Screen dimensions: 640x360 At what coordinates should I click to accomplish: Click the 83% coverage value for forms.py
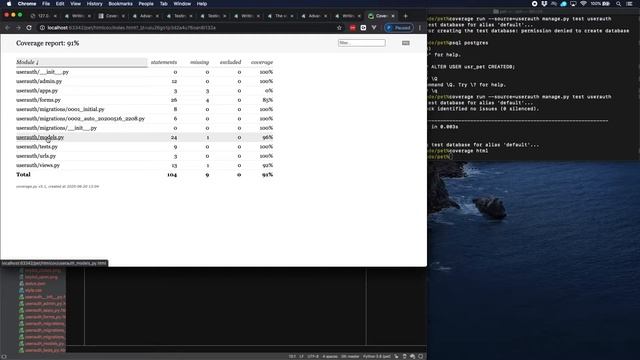[x=268, y=100]
